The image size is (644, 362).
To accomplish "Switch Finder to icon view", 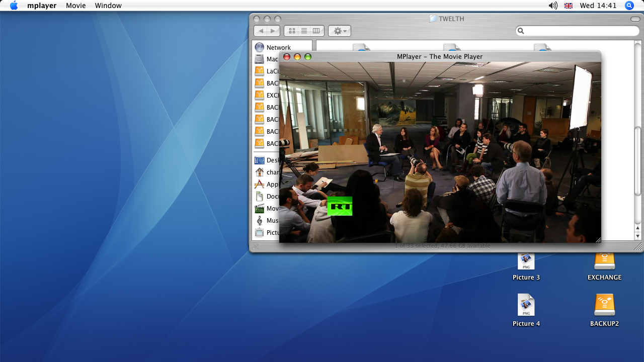I will point(292,31).
